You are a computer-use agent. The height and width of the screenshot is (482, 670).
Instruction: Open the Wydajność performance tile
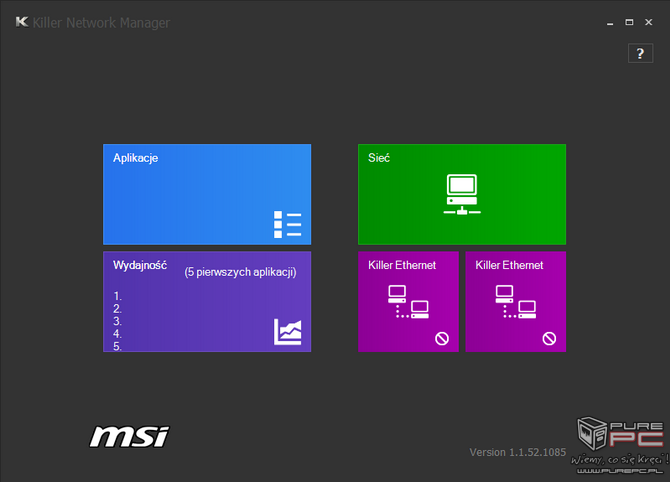[x=207, y=302]
